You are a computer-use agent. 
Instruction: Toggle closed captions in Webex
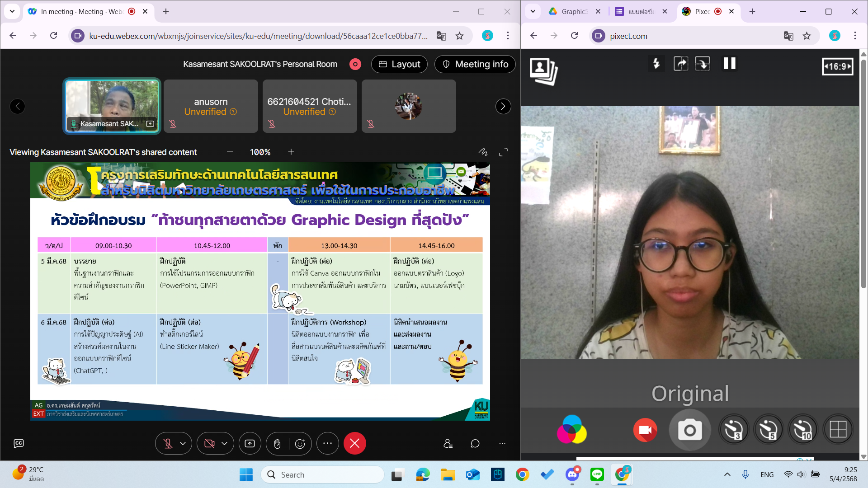[x=19, y=443]
